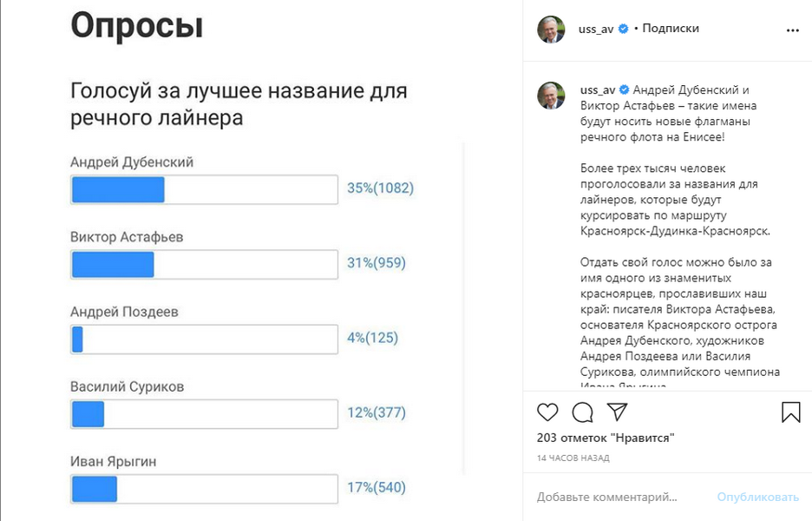The width and height of the screenshot is (812, 521).
Task: Open comments via speech bubble icon
Action: pyautogui.click(x=583, y=412)
